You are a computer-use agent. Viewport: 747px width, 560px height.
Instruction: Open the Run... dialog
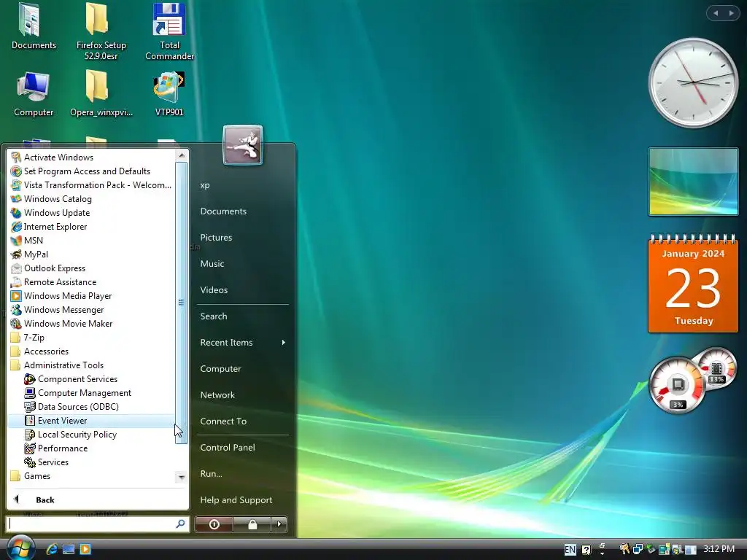[211, 474]
